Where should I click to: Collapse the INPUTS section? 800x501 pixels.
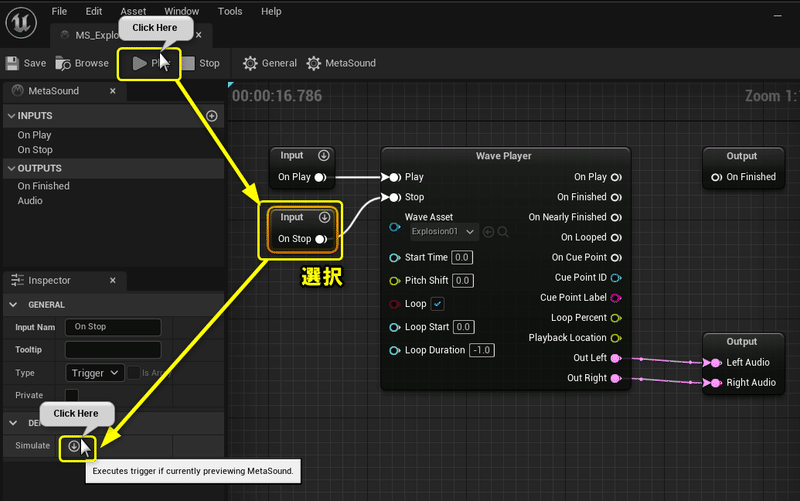11,116
